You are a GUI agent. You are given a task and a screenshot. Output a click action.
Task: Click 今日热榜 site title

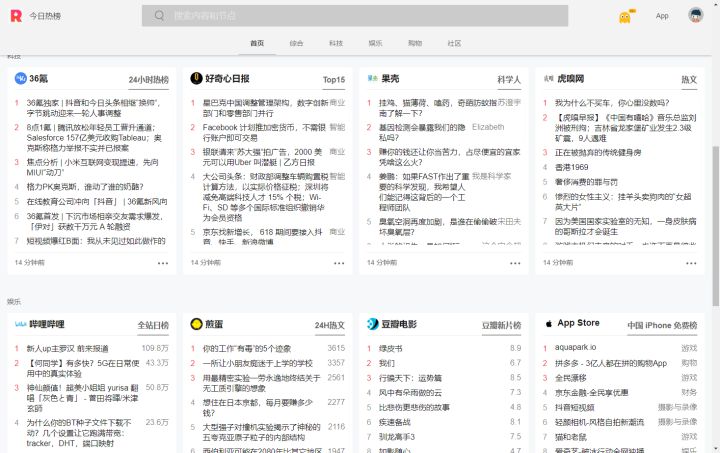pyautogui.click(x=45, y=16)
